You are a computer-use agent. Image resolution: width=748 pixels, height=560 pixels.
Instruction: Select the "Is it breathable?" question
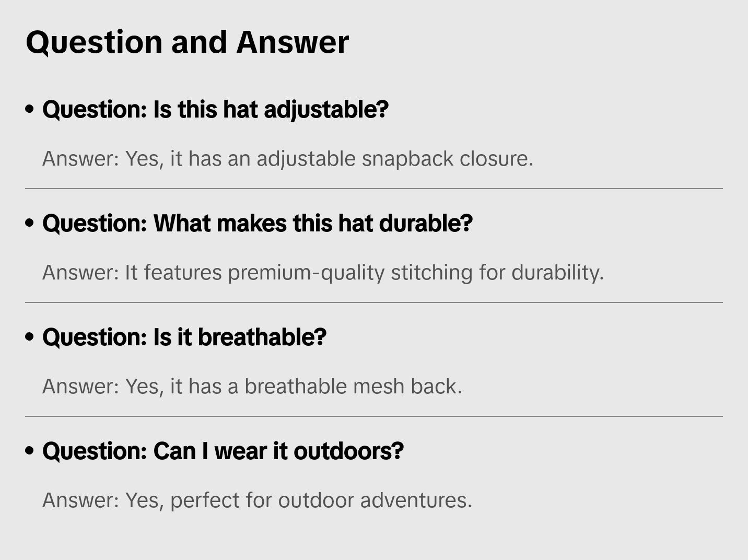point(184,337)
